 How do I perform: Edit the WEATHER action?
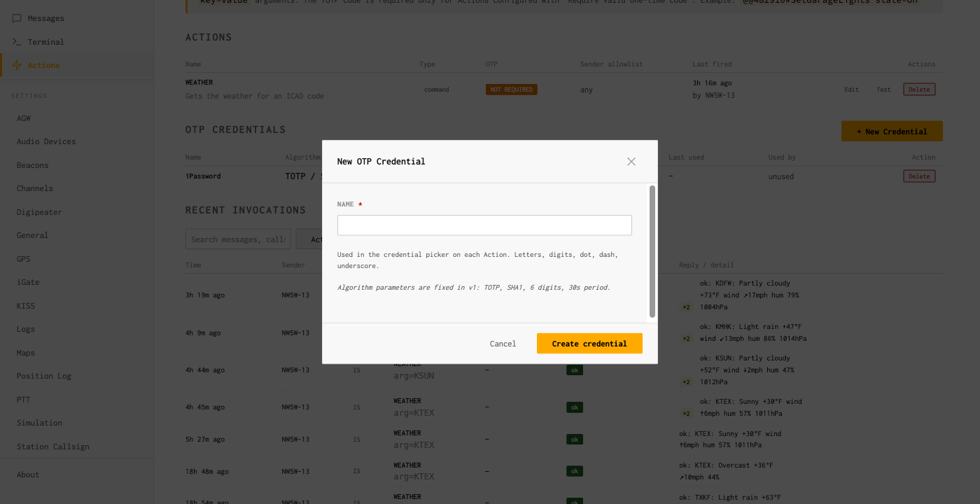click(x=851, y=90)
